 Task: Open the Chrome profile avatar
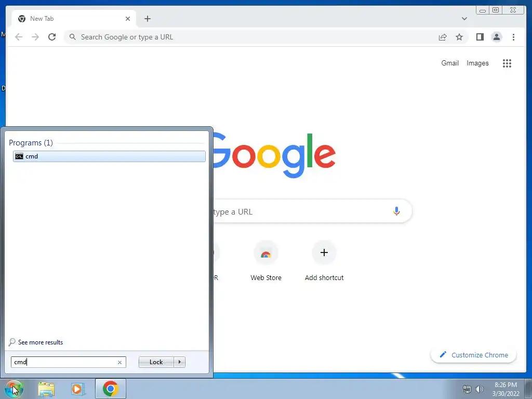[x=497, y=37]
